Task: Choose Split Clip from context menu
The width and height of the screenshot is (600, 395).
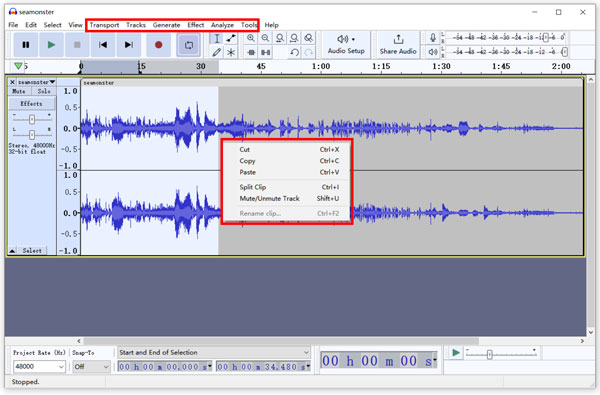Action: [x=287, y=187]
